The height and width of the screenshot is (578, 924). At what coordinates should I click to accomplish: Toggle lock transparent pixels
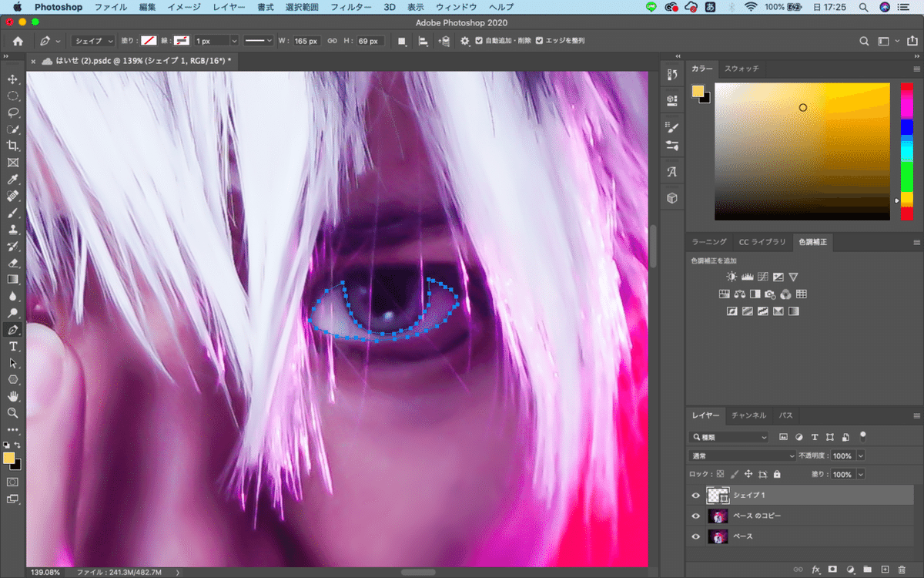pyautogui.click(x=721, y=475)
